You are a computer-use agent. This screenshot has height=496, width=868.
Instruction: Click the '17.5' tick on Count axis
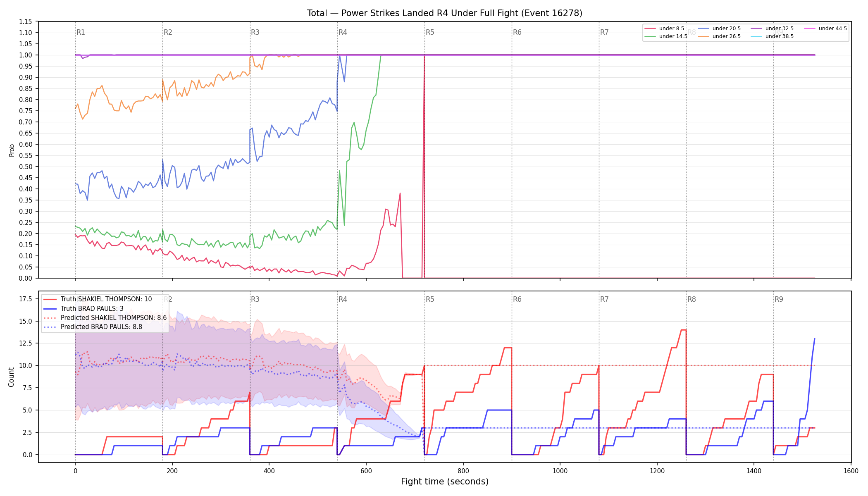[26, 299]
